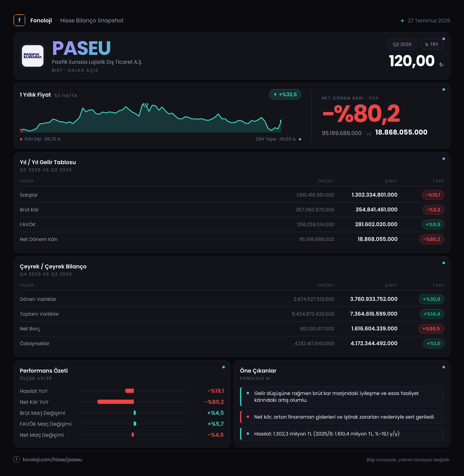Click the Hasılat YoY red bar

(129, 391)
